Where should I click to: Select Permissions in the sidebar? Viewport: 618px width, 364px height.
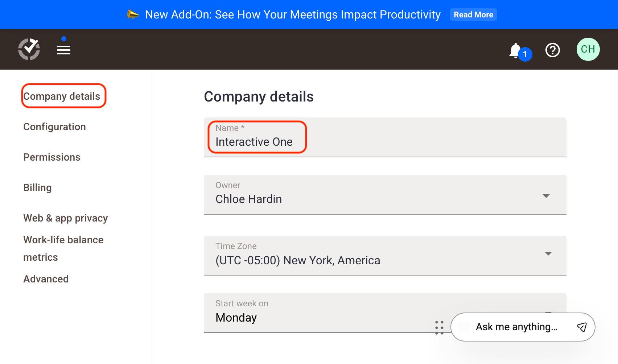(x=51, y=157)
